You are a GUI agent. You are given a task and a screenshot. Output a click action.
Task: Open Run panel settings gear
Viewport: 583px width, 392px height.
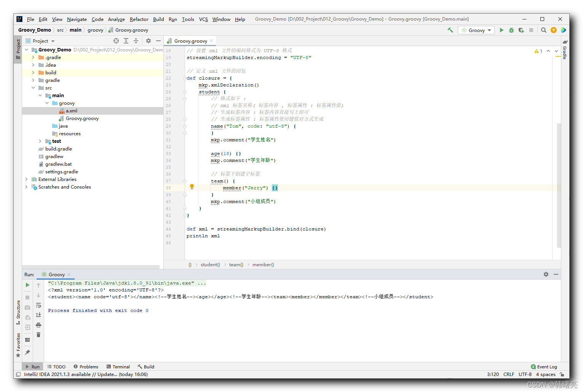[x=546, y=274]
